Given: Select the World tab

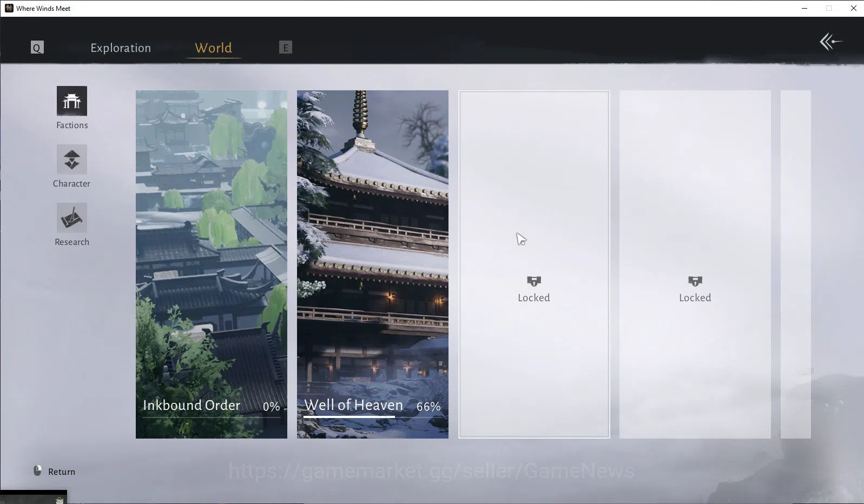Looking at the screenshot, I should (213, 48).
